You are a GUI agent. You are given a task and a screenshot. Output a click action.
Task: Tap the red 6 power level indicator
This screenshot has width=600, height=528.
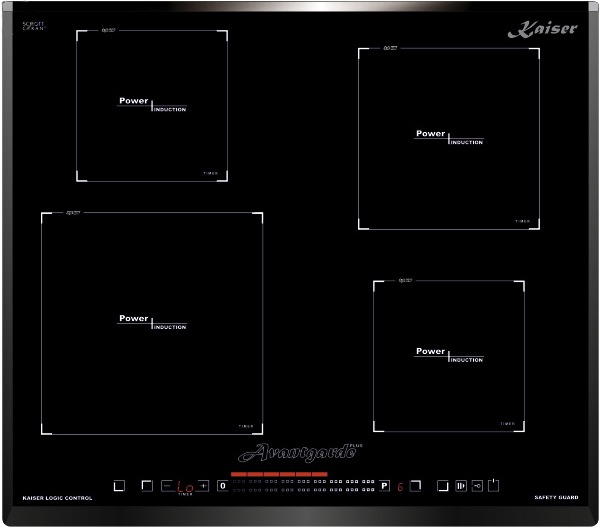(x=400, y=487)
